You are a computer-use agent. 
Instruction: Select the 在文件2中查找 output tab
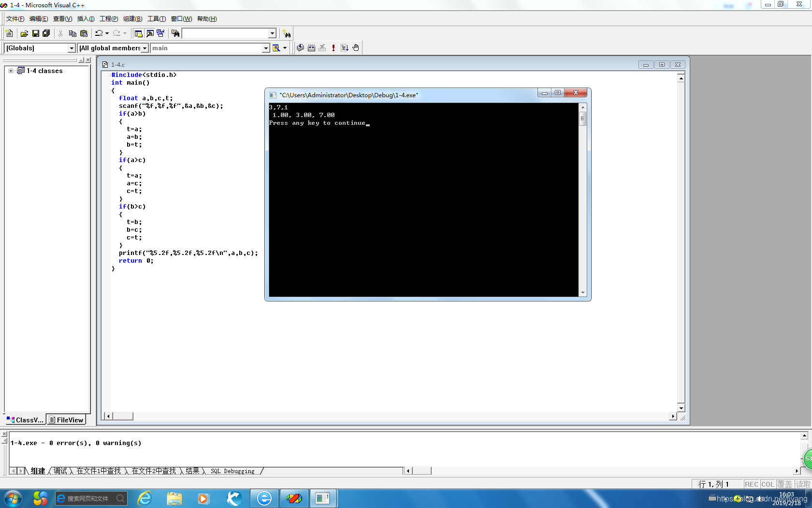[x=154, y=471]
